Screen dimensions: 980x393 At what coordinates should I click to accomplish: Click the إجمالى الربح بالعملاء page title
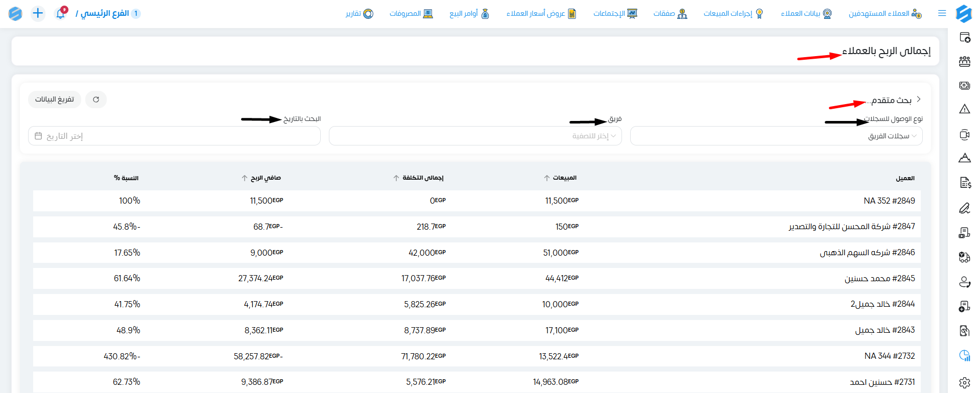pyautogui.click(x=887, y=51)
